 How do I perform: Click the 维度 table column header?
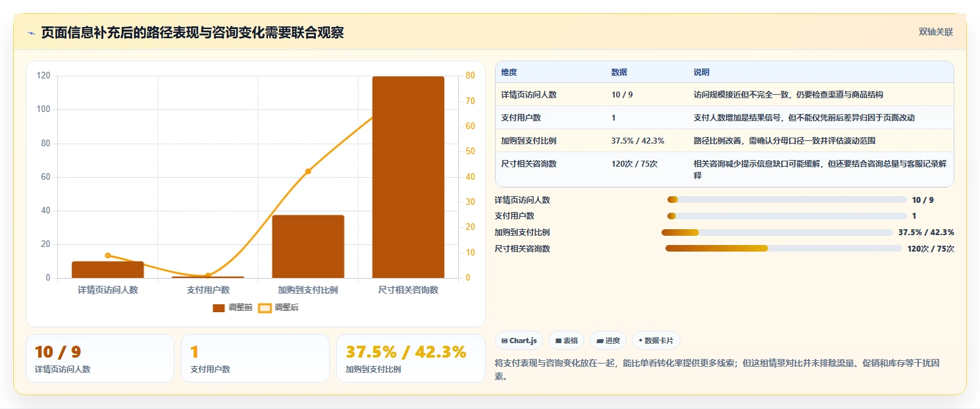click(x=509, y=72)
